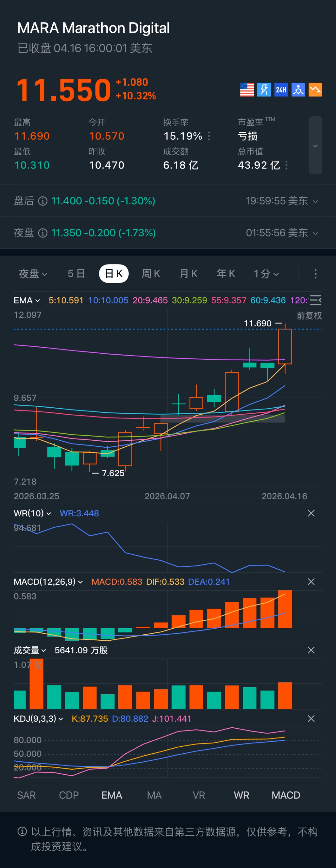
Task: Open the 夜盘 chart period dropdown
Action: [x=33, y=274]
